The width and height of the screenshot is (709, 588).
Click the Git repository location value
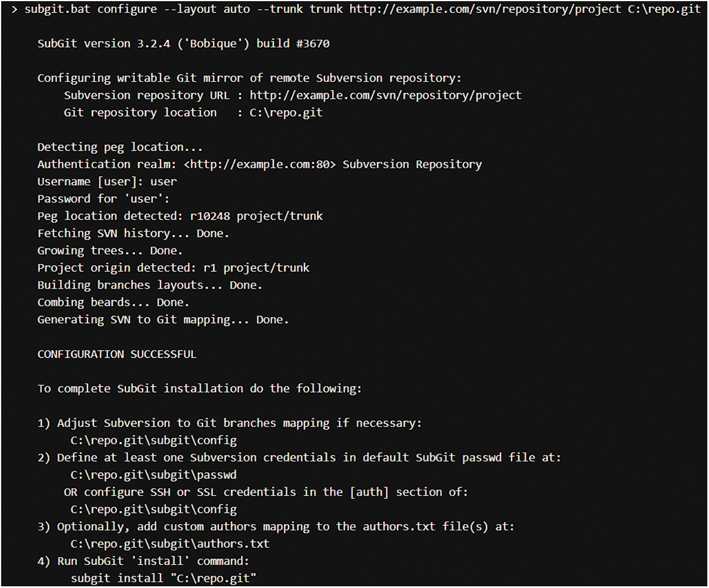point(286,112)
